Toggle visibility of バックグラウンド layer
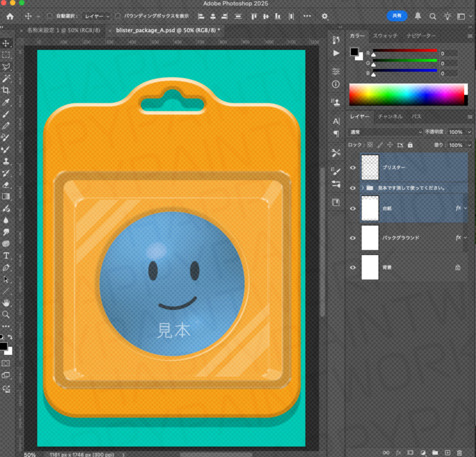The height and width of the screenshot is (457, 476). (353, 238)
